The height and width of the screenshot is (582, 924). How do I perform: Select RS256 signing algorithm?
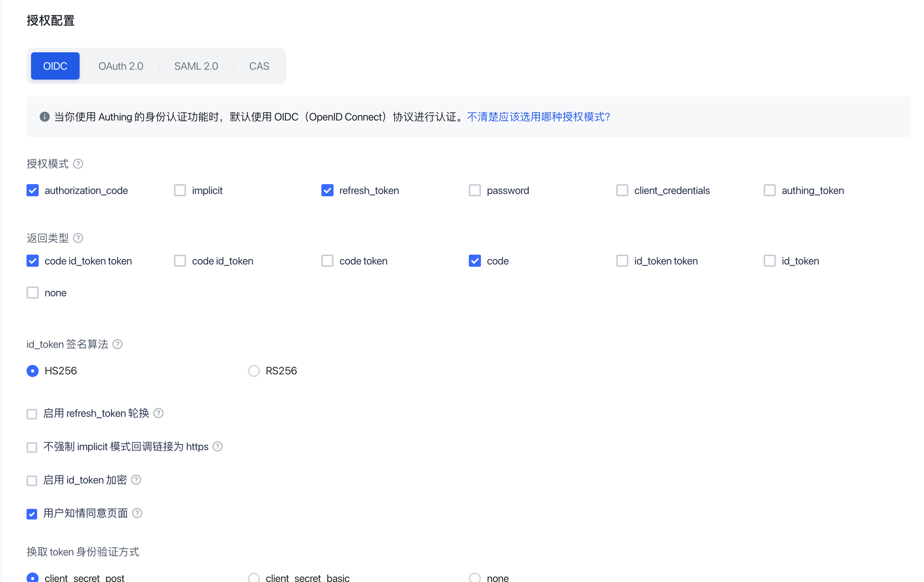(x=254, y=371)
